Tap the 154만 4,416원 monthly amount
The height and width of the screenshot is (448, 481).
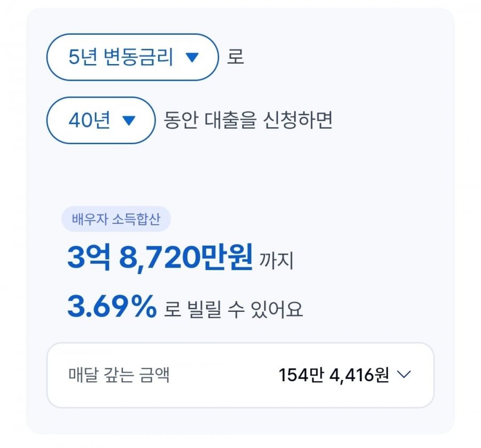point(333,375)
